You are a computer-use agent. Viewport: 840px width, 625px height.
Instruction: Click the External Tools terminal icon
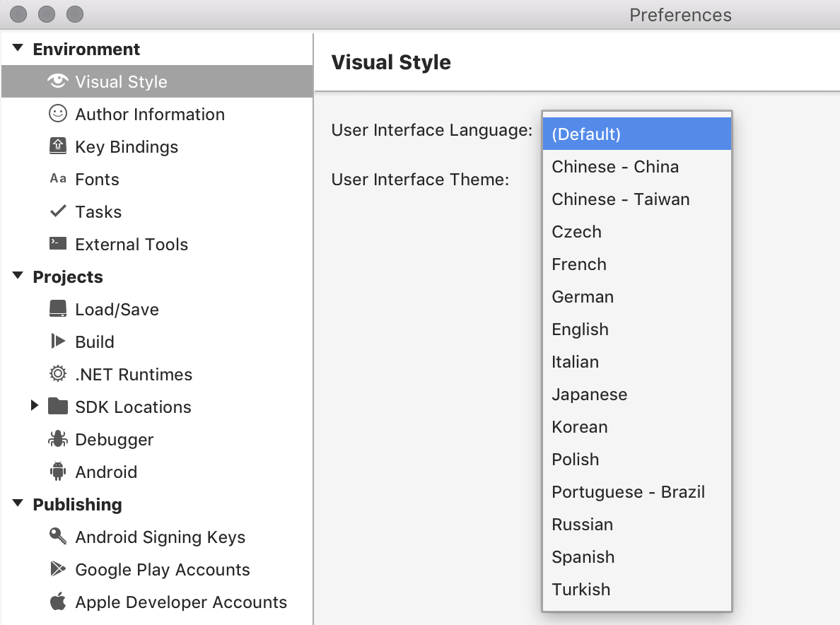tap(58, 244)
